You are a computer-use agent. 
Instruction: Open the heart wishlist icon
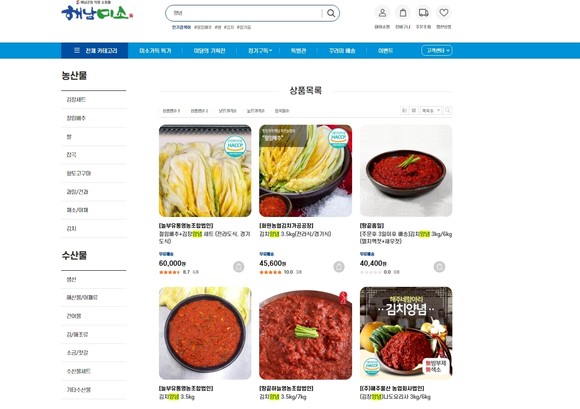tap(444, 13)
